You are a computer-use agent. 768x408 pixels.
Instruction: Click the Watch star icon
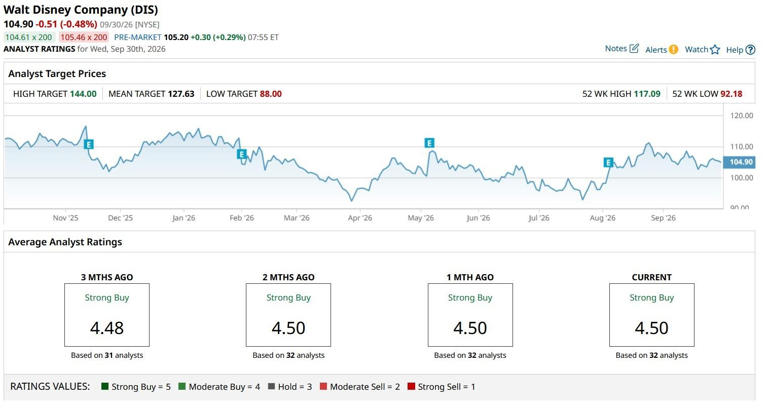pos(715,49)
